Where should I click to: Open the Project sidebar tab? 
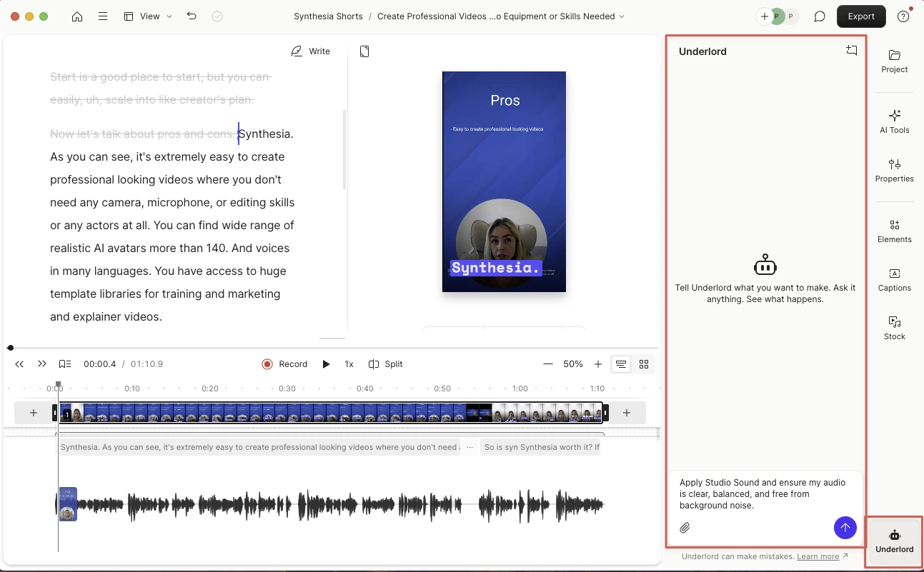895,61
